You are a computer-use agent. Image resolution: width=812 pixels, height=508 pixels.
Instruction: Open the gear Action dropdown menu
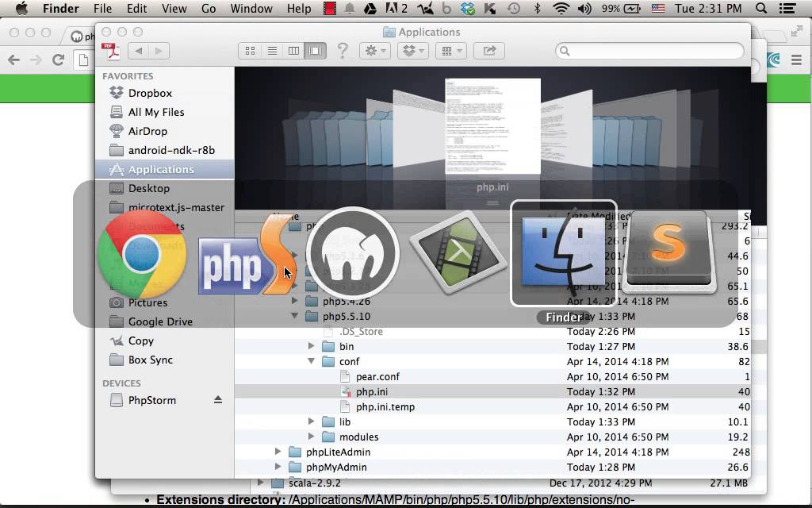click(x=375, y=51)
